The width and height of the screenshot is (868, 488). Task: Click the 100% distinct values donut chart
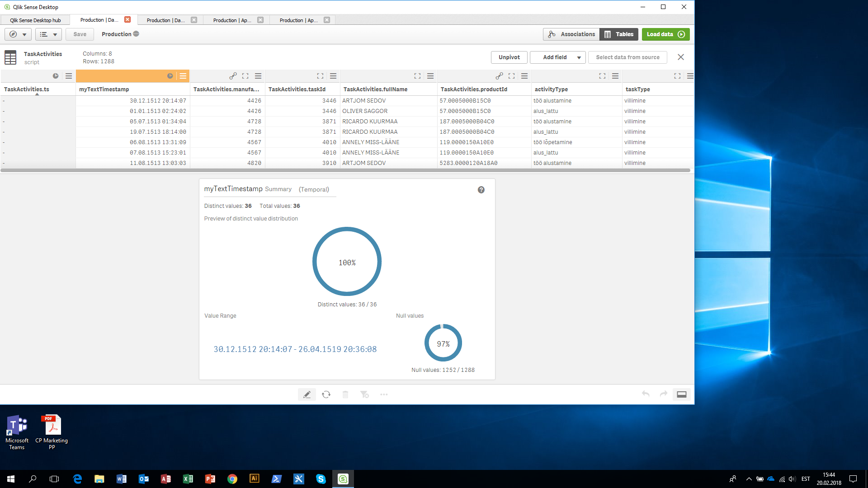347,262
